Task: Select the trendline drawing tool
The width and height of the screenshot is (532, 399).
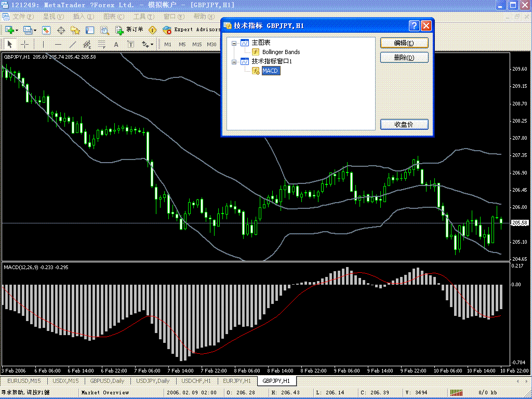Action: click(x=73, y=45)
